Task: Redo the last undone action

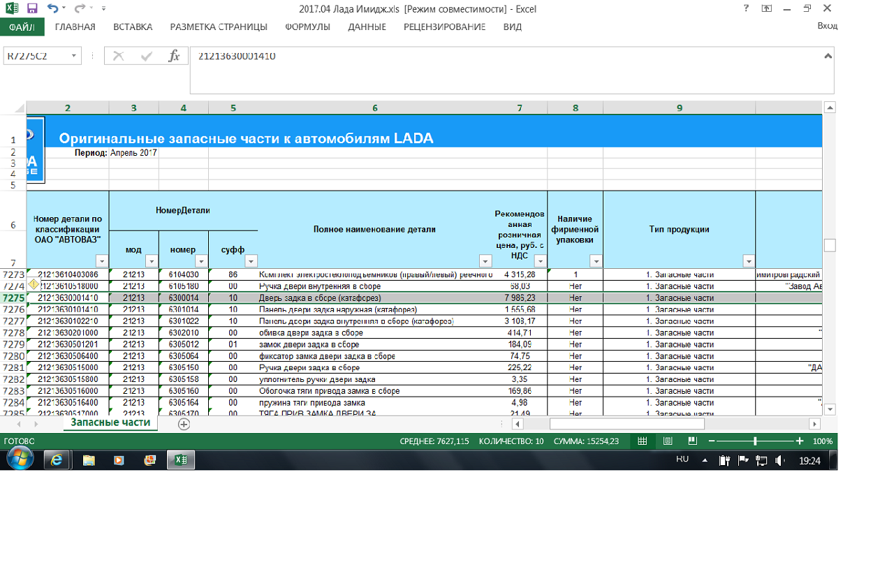Action: (79, 8)
